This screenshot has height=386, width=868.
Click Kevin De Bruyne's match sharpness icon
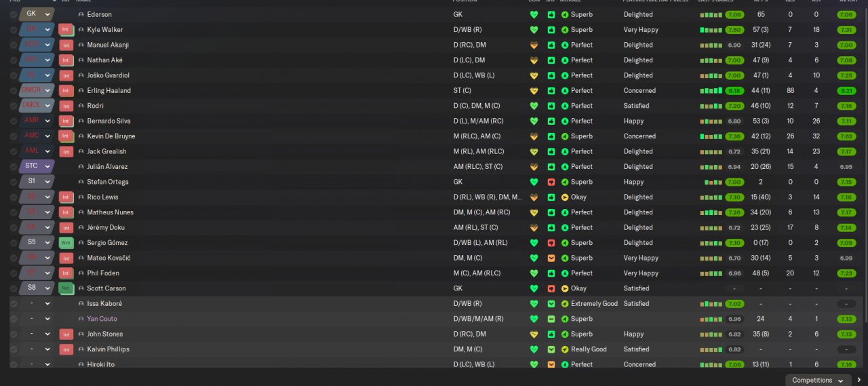pyautogui.click(x=551, y=136)
